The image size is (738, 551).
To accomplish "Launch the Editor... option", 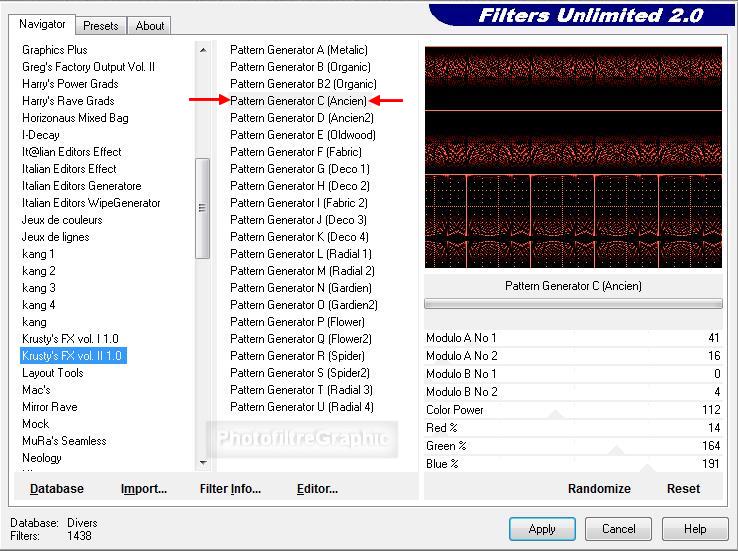I will 317,489.
